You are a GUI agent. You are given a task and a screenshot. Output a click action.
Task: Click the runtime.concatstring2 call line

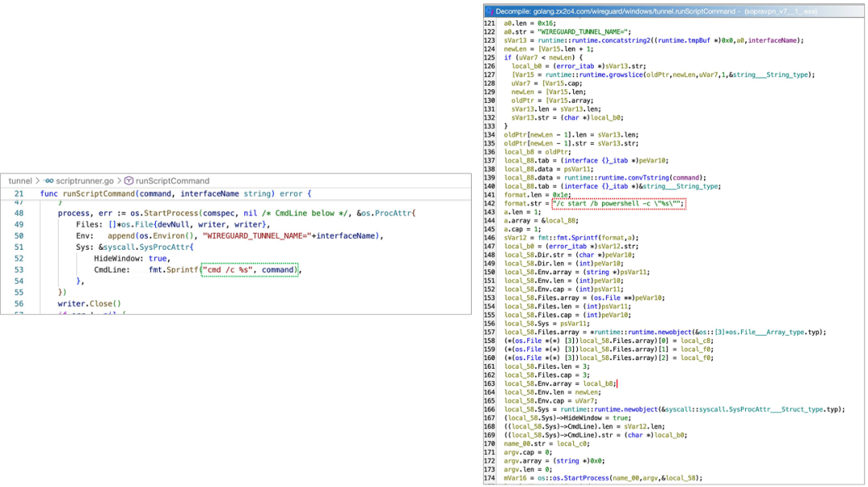(x=653, y=40)
